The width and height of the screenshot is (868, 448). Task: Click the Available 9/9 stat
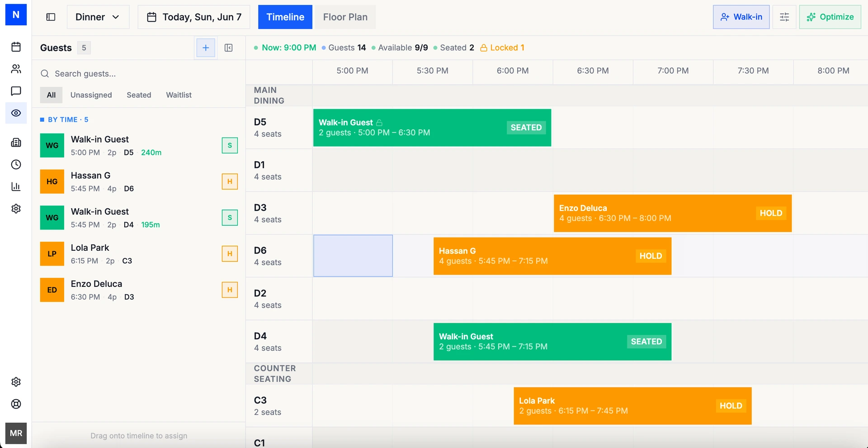pos(400,48)
